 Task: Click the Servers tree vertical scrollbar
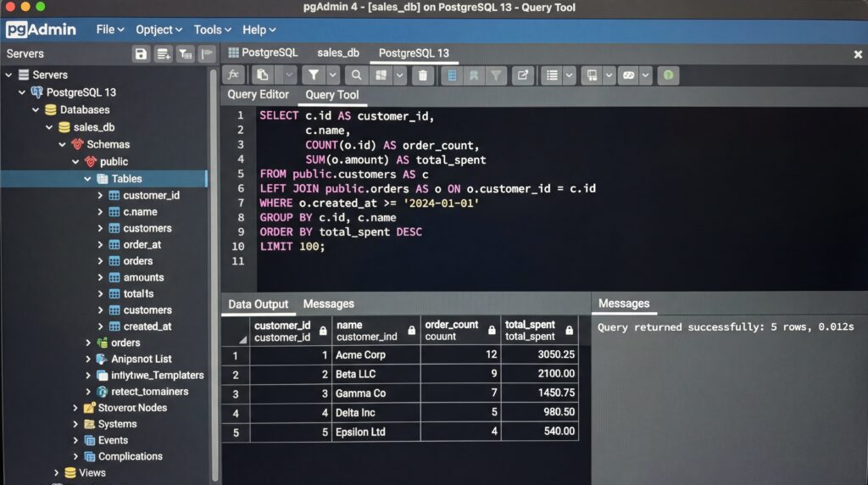click(214, 276)
